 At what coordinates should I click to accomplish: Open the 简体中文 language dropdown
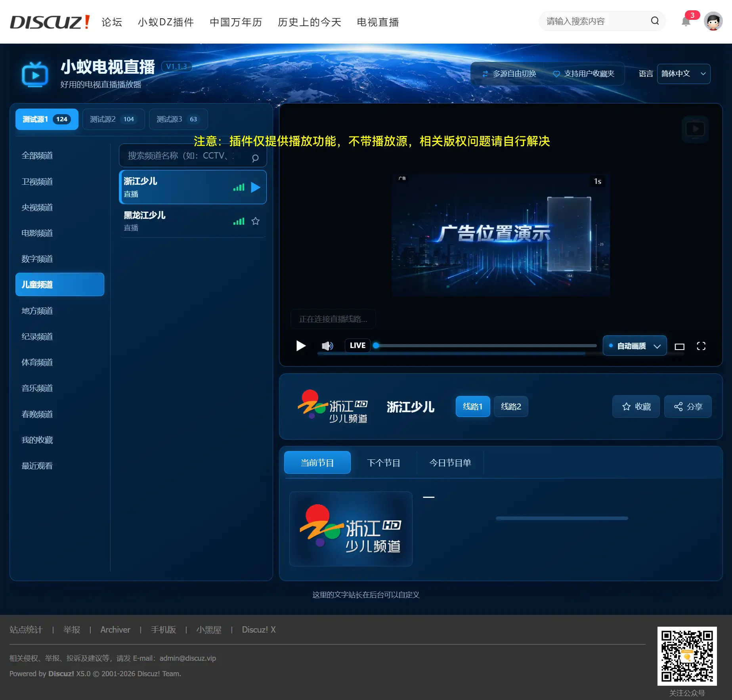[683, 74]
